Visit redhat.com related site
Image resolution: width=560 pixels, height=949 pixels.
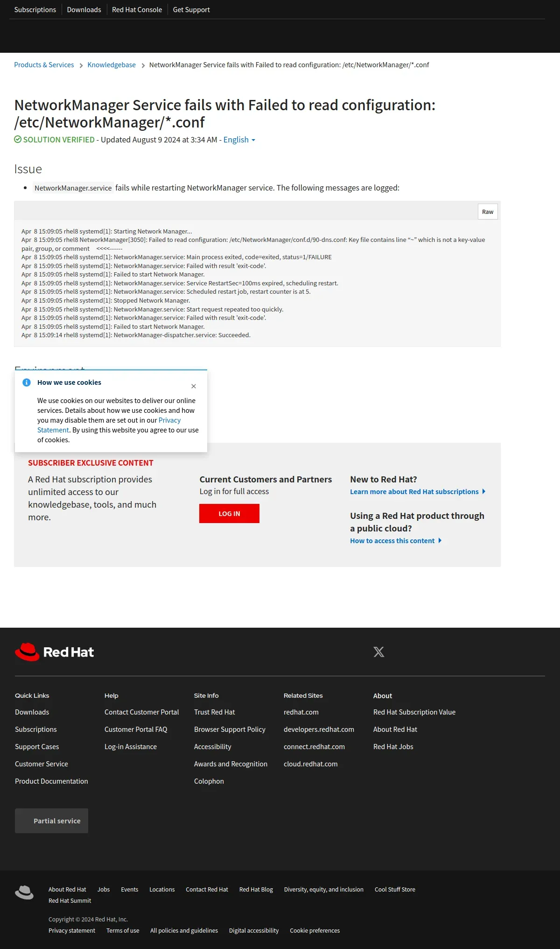tap(301, 712)
